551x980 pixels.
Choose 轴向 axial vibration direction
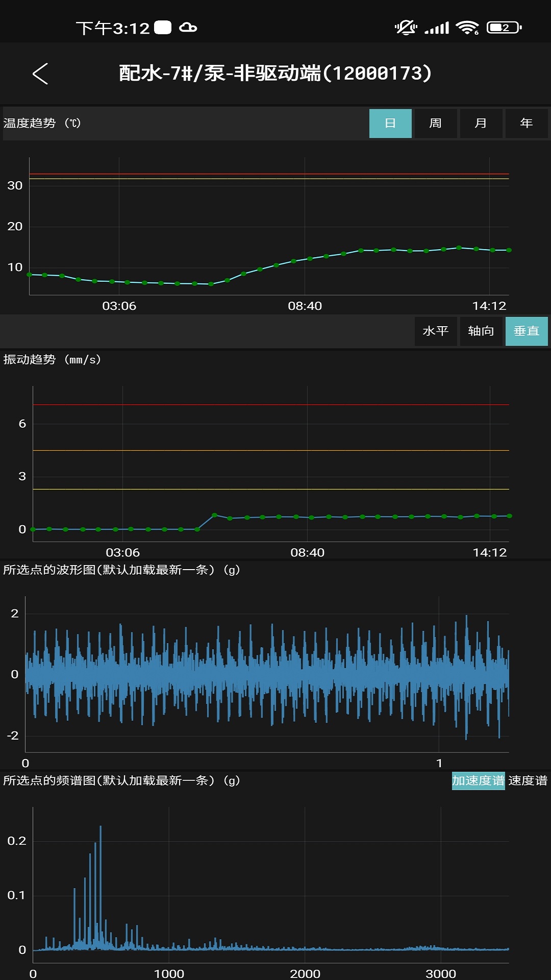pyautogui.click(x=481, y=331)
